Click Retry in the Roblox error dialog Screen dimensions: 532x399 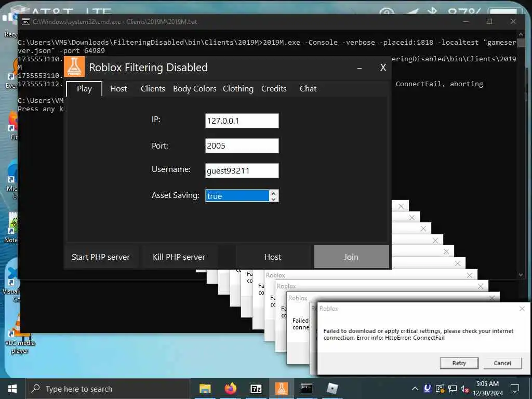point(459,363)
